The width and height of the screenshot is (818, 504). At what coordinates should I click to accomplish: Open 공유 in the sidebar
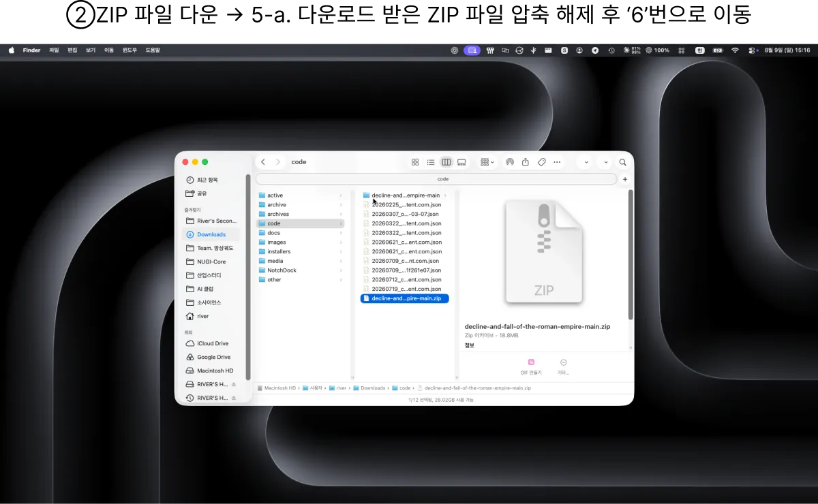[212, 193]
